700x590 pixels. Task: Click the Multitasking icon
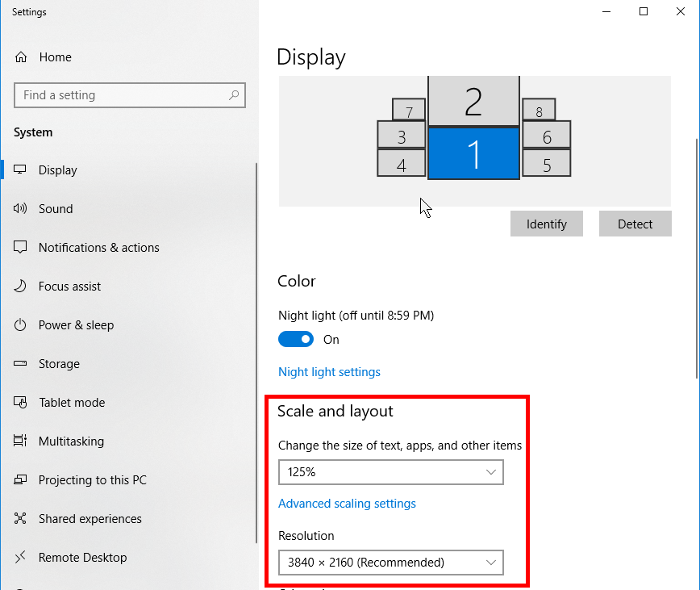(x=21, y=441)
